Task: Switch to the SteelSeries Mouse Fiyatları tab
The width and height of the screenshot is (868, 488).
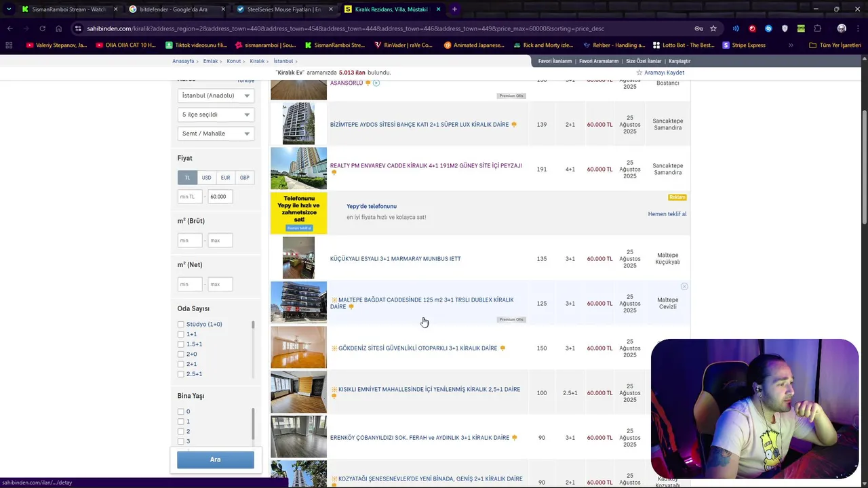Action: click(283, 9)
